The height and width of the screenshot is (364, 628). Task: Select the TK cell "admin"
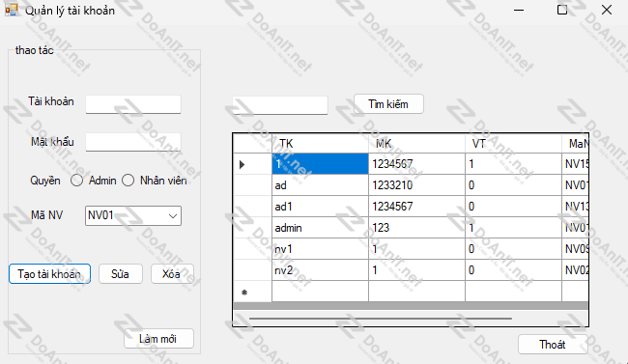pyautogui.click(x=320, y=228)
